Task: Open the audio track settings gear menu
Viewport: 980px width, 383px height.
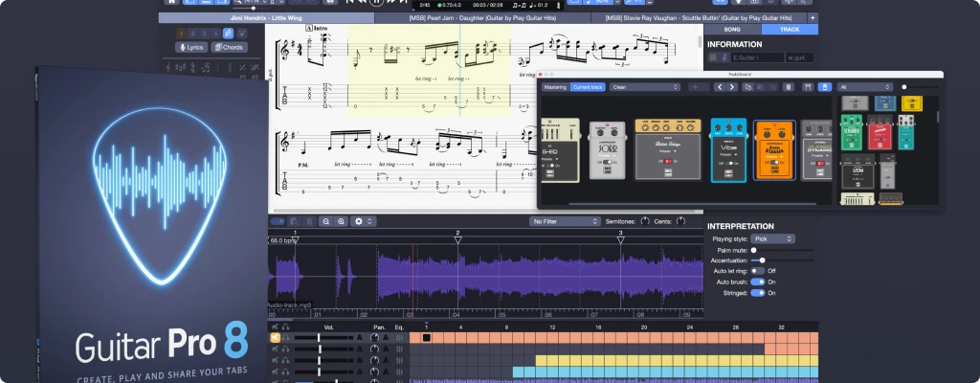Action: pos(363,221)
